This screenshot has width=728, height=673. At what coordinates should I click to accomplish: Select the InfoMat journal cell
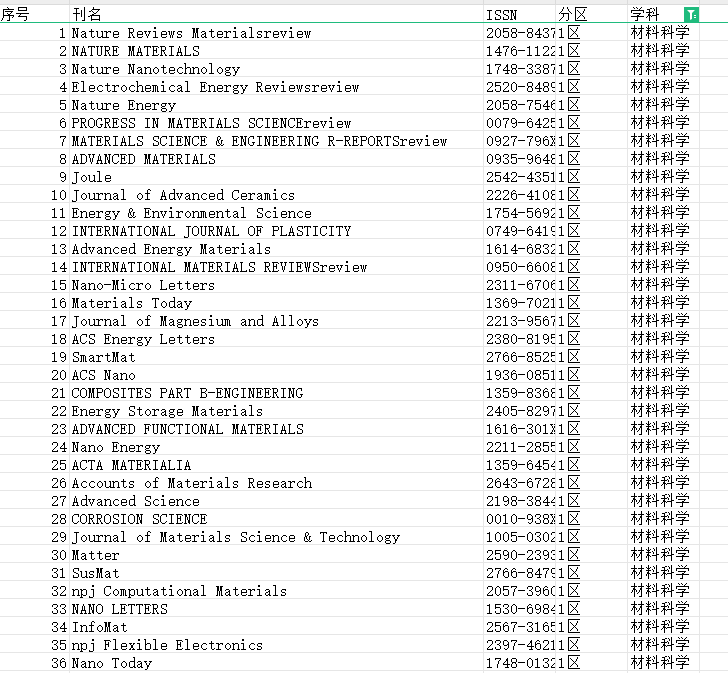pos(276,627)
